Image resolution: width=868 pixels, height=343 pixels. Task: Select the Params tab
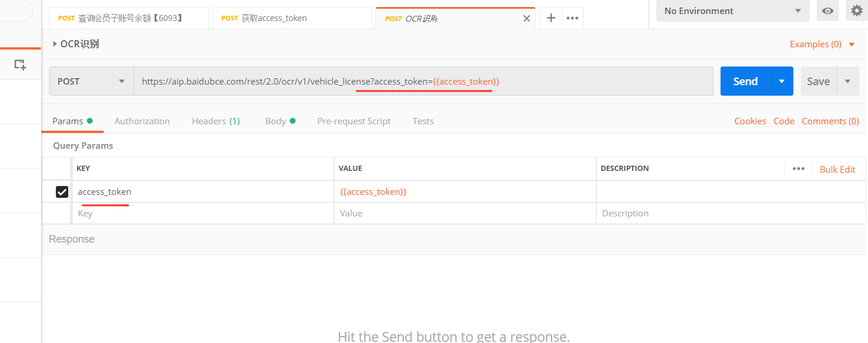[x=72, y=121]
